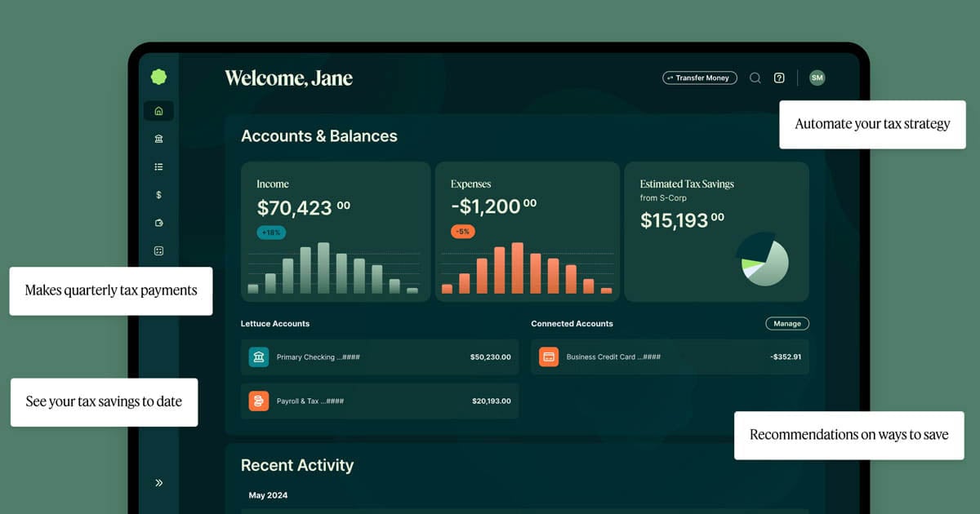Click the Estimated Tax Savings title

pyautogui.click(x=687, y=184)
